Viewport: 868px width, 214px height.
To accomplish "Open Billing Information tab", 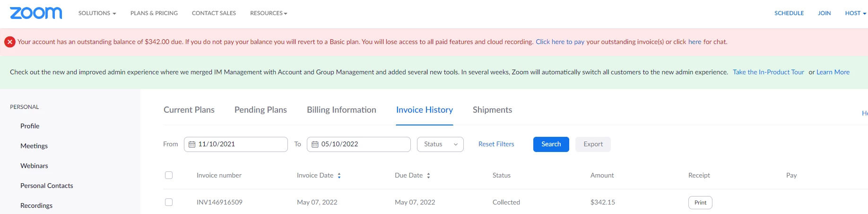I will pos(341,110).
